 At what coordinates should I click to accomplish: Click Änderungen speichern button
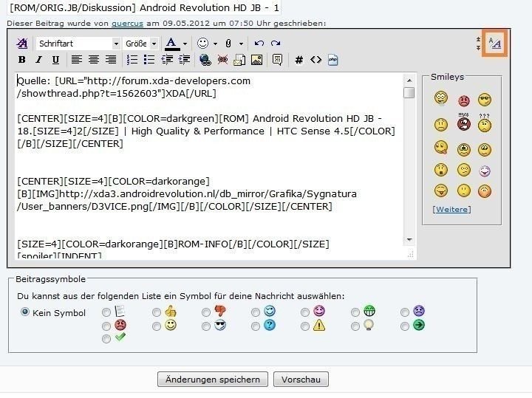click(213, 380)
